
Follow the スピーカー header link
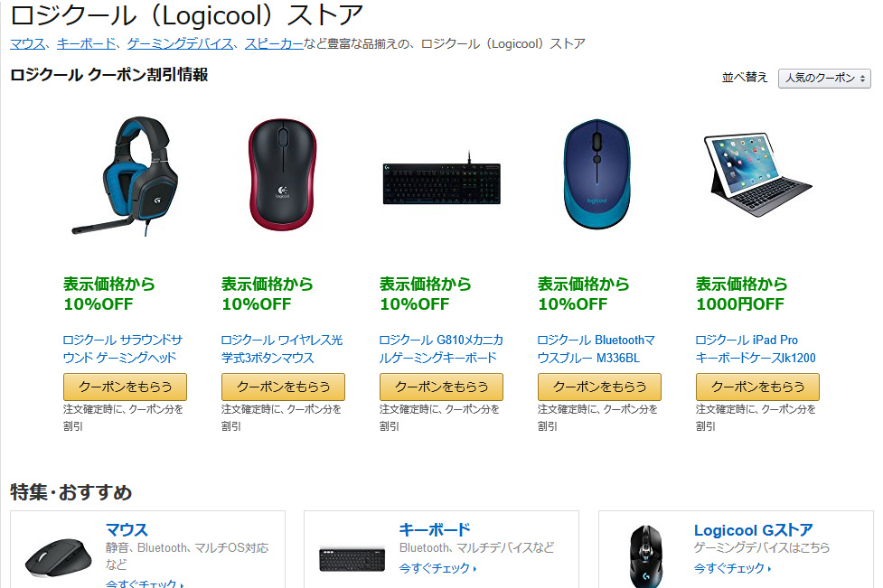[x=274, y=44]
